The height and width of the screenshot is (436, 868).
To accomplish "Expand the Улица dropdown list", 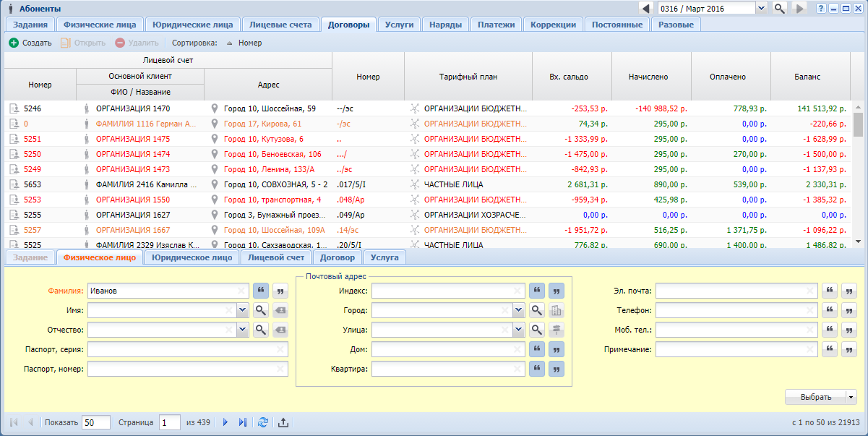I will pos(518,330).
